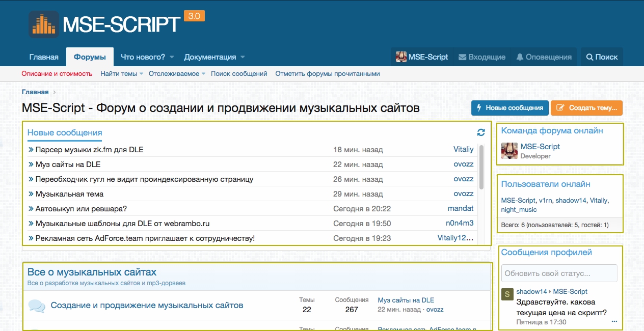
Task: Open topic Музыкальные шаблоны для DLE от webrambo.ru
Action: 122,224
